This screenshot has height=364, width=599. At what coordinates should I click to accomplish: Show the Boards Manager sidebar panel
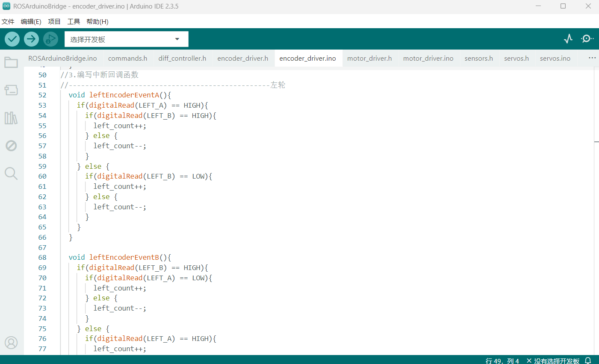11,90
